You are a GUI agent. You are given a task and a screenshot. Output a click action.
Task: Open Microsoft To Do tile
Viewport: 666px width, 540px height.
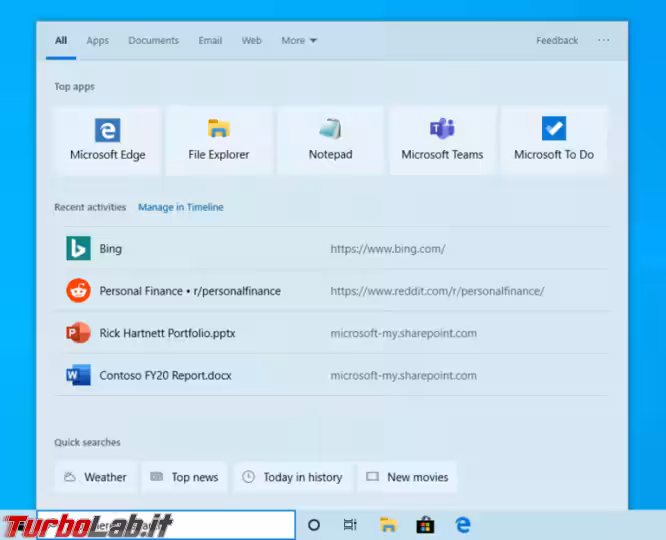point(554,141)
